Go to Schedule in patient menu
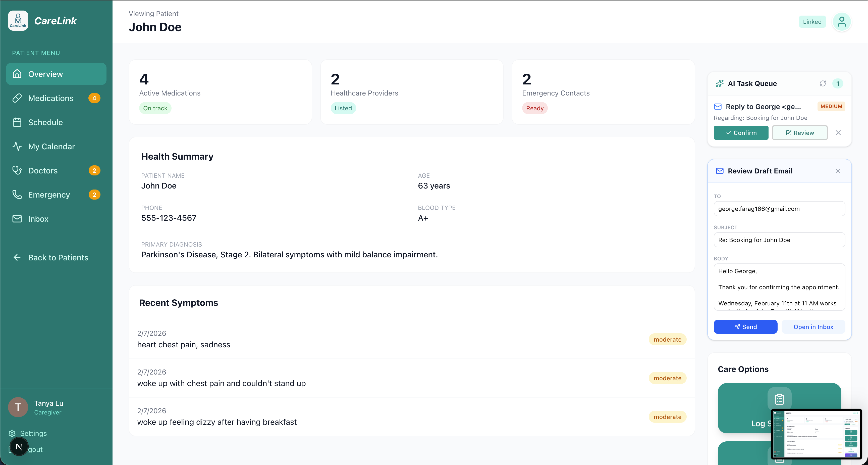The width and height of the screenshot is (868, 465). (45, 122)
